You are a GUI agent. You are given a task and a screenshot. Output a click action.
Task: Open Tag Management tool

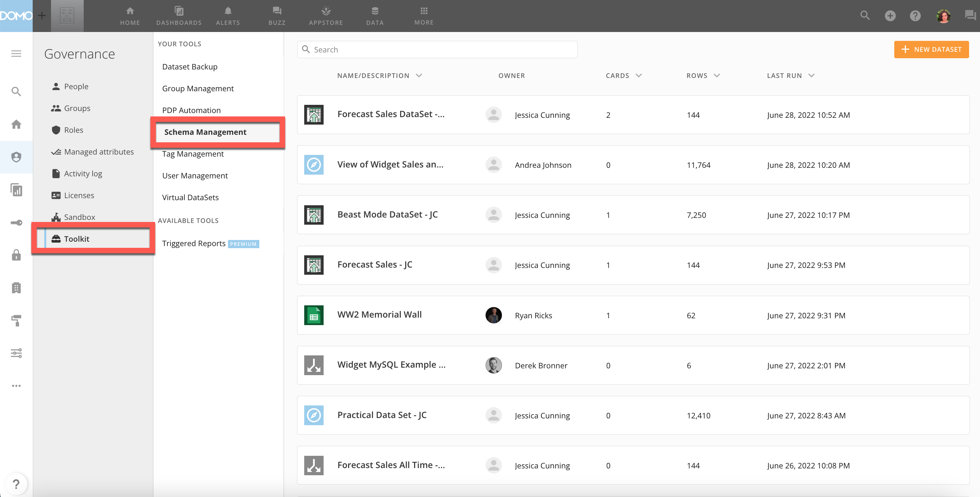[193, 154]
